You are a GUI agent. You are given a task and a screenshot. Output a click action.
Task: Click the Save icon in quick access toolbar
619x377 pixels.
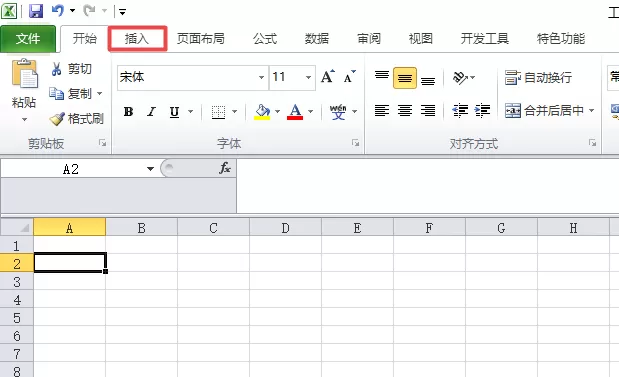pos(36,11)
